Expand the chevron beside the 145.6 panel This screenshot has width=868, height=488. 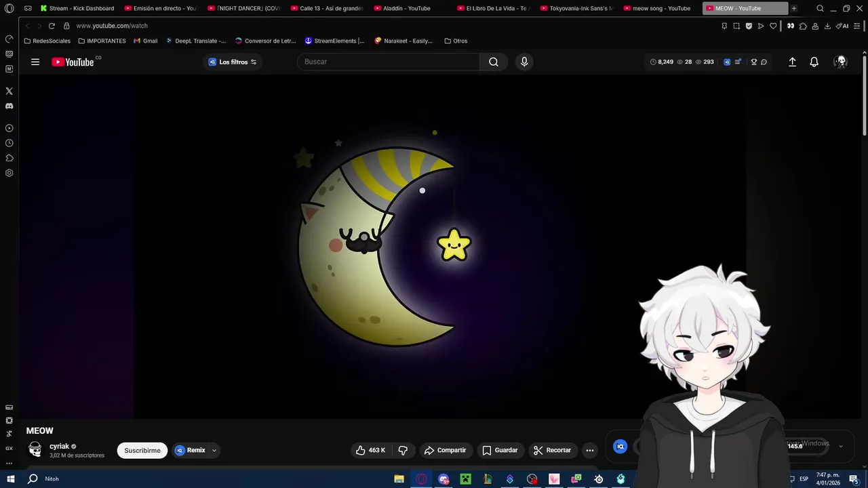click(841, 446)
